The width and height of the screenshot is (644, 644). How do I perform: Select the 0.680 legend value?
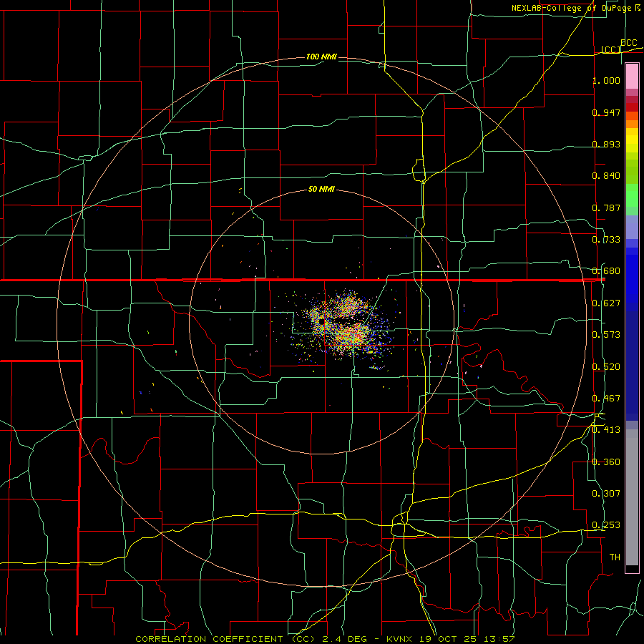point(606,270)
